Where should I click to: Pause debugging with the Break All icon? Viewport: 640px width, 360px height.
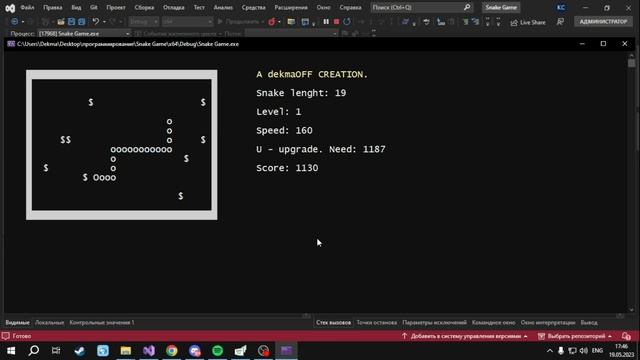click(326, 22)
